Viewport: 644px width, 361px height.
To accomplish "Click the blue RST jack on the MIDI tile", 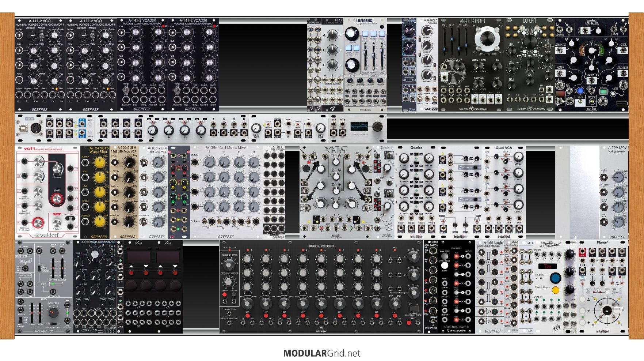I will tap(82, 133).
